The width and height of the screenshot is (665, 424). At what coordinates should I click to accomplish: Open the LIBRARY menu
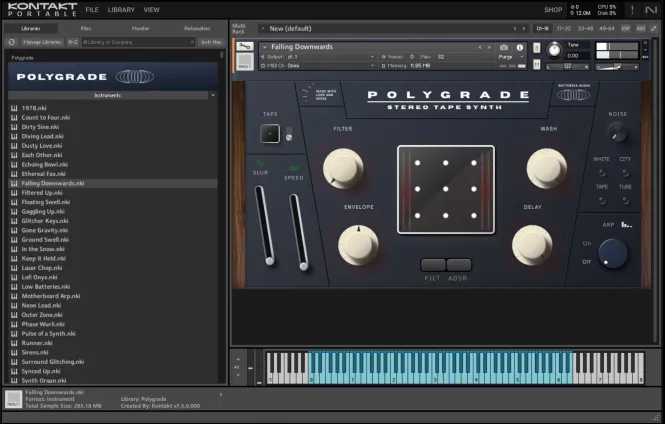(121, 10)
